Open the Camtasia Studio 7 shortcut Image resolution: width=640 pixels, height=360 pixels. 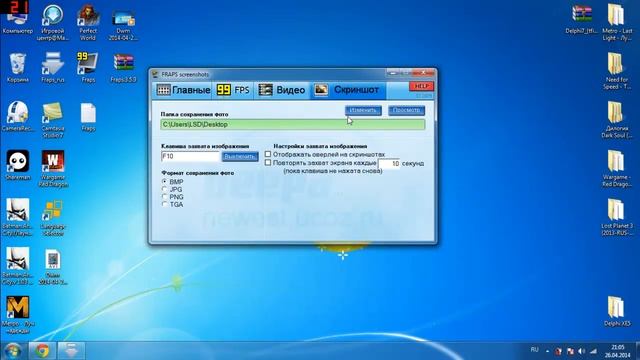point(53,120)
